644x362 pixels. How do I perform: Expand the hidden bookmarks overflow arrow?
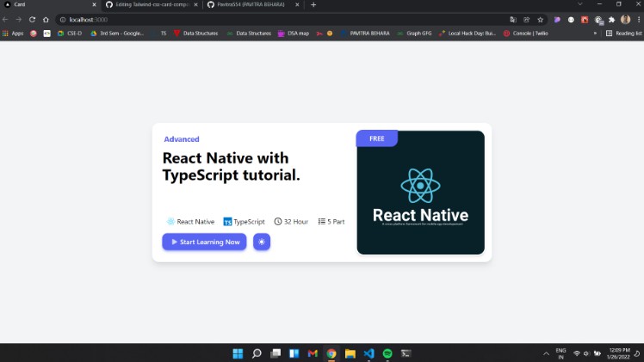(595, 34)
